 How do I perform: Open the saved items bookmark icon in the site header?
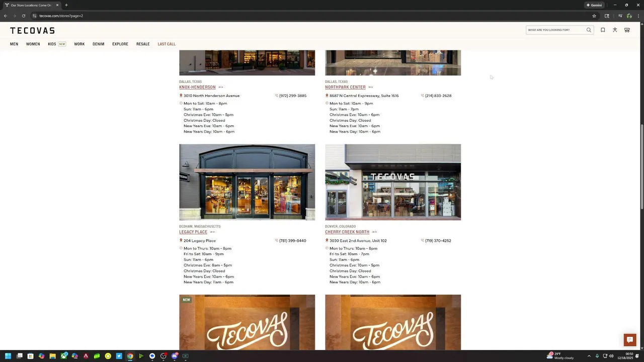[603, 30]
